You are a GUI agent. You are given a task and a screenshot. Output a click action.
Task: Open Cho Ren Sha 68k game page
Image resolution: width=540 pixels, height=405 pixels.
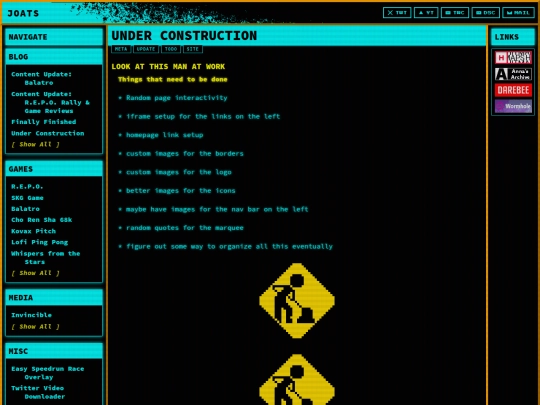click(41, 220)
